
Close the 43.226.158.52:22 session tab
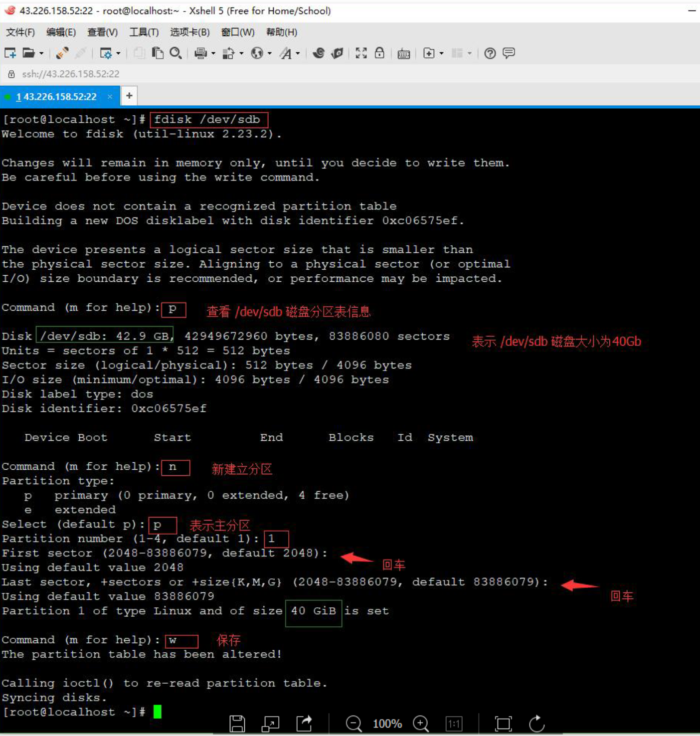(110, 97)
